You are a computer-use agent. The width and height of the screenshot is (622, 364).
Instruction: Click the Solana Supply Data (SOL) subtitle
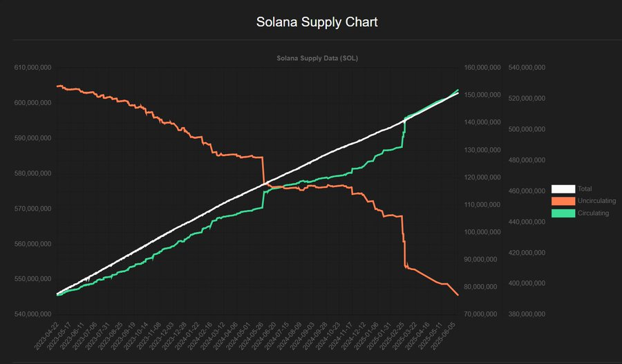317,59
